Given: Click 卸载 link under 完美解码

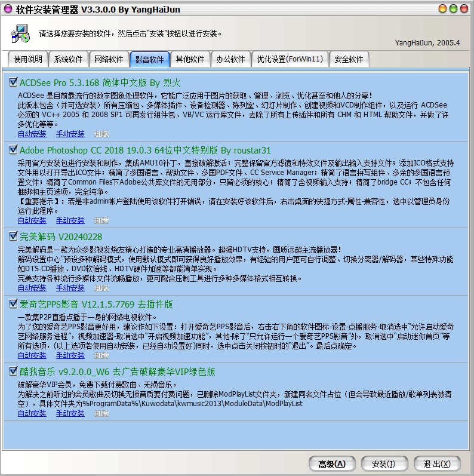Looking at the screenshot, I should [x=101, y=288].
